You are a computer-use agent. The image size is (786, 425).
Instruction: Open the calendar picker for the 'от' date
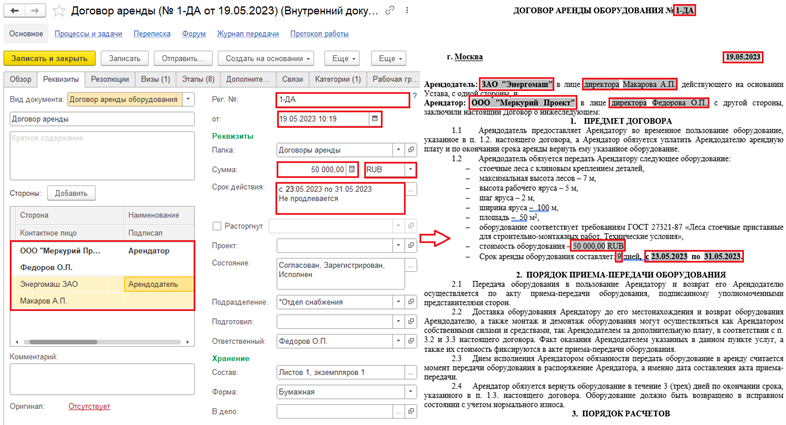pos(374,119)
